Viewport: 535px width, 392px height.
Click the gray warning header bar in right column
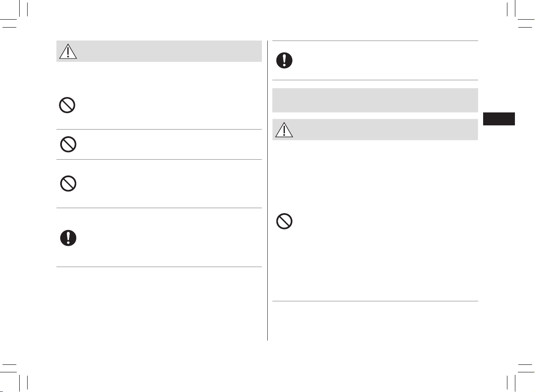click(375, 130)
